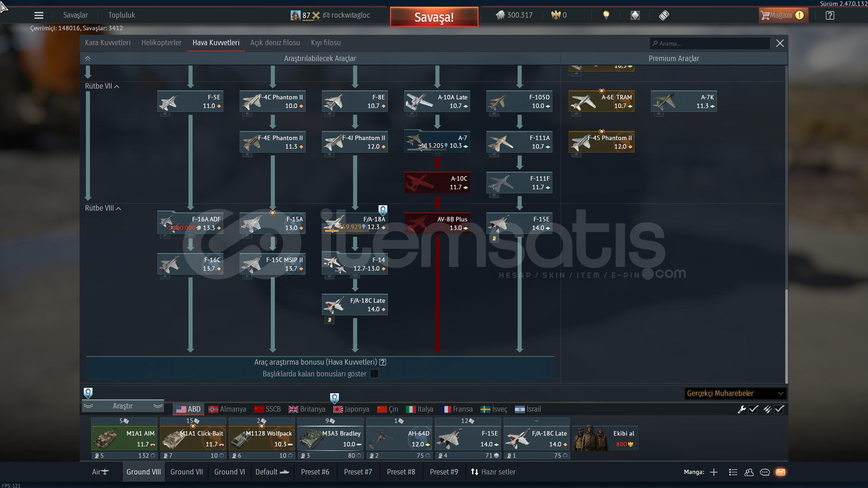Toggle the auto-refill ammo checkbox
Viewport: 868px width, 488px height.
pos(779,409)
